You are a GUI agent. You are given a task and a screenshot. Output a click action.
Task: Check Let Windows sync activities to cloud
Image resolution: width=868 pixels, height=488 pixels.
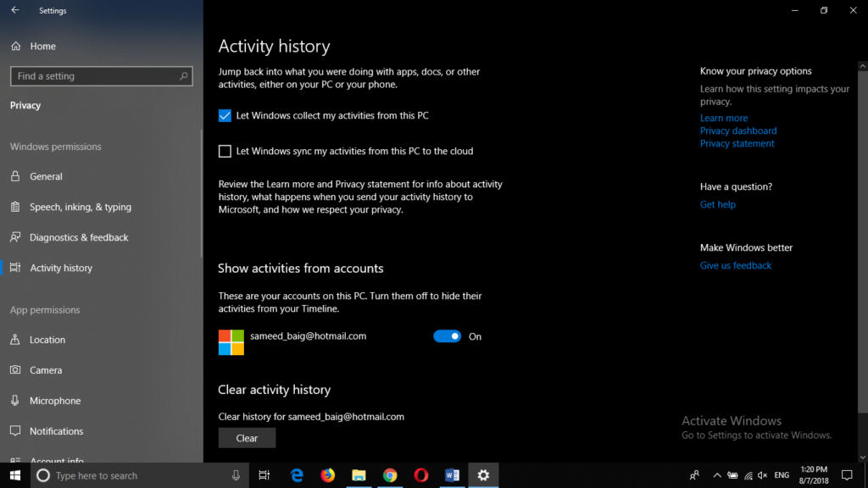(x=225, y=151)
